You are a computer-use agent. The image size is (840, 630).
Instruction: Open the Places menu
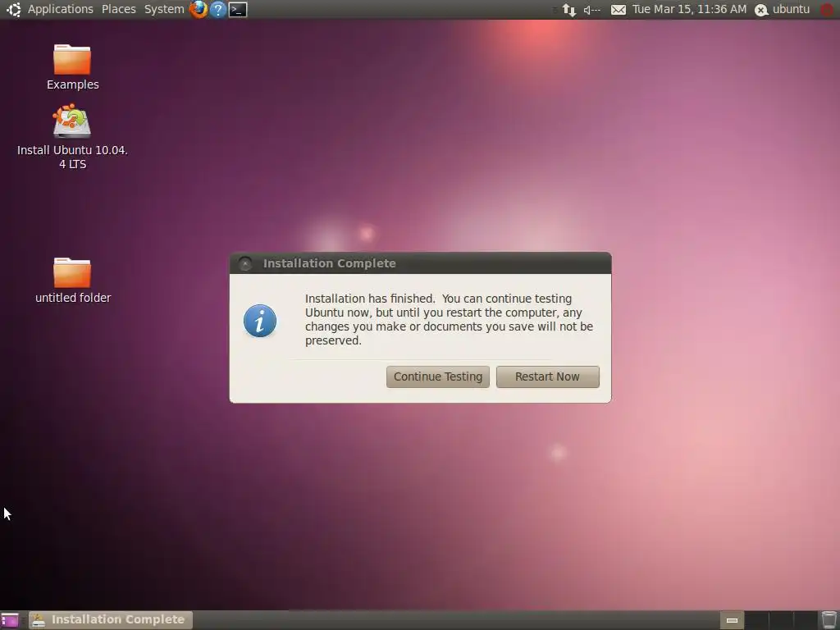point(118,9)
